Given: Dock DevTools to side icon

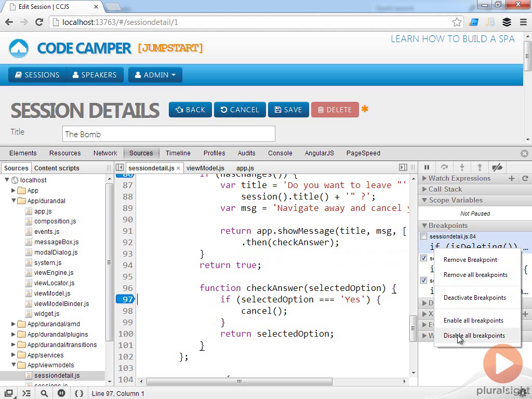Looking at the screenshot, I should pos(9,394).
